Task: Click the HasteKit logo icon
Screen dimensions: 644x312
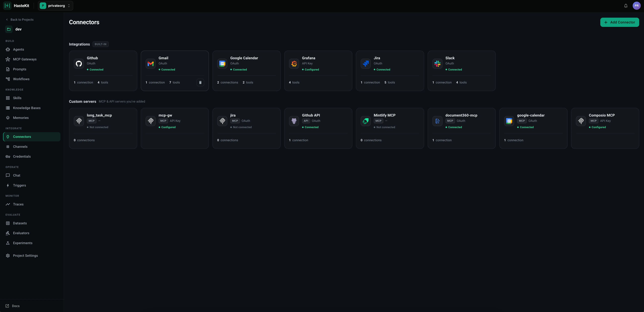Action: 7,6
